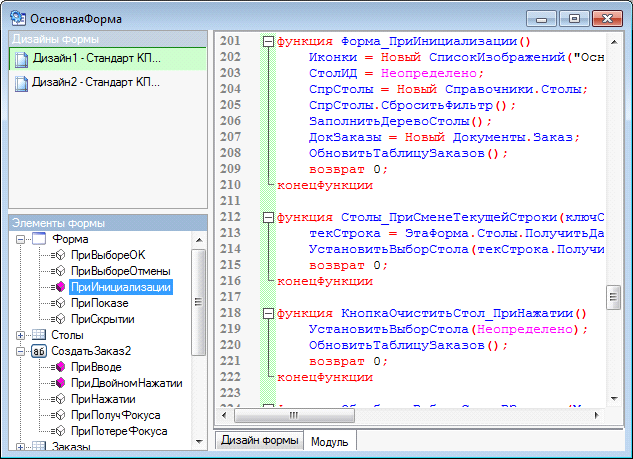
Task: Click the ПриСкрытии event cube icon
Action: pyautogui.click(x=60, y=319)
